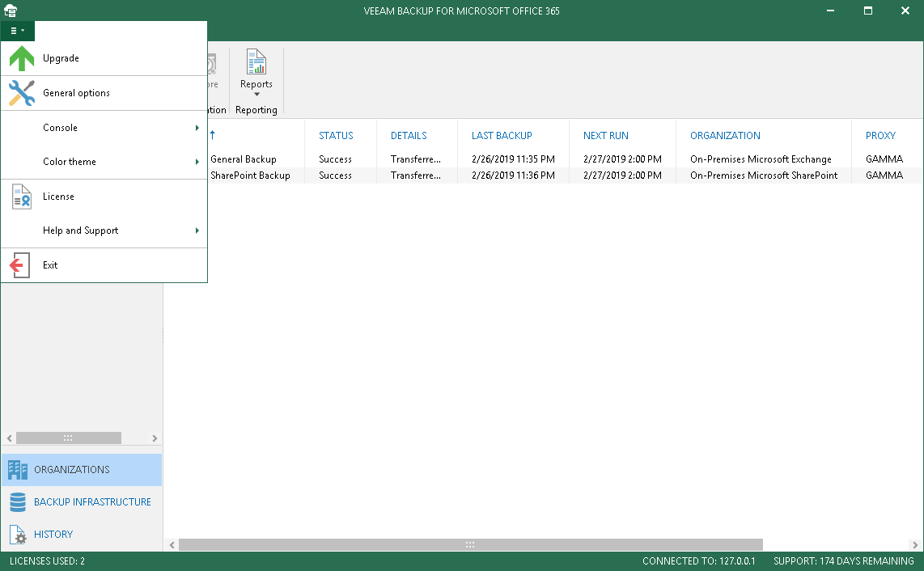
Task: Switch to the History view
Action: click(x=82, y=535)
